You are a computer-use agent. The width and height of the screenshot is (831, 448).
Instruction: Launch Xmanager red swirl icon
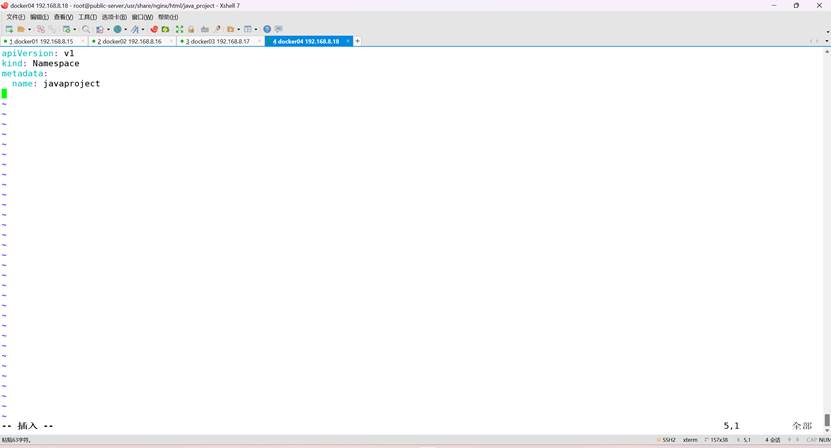coord(154,29)
